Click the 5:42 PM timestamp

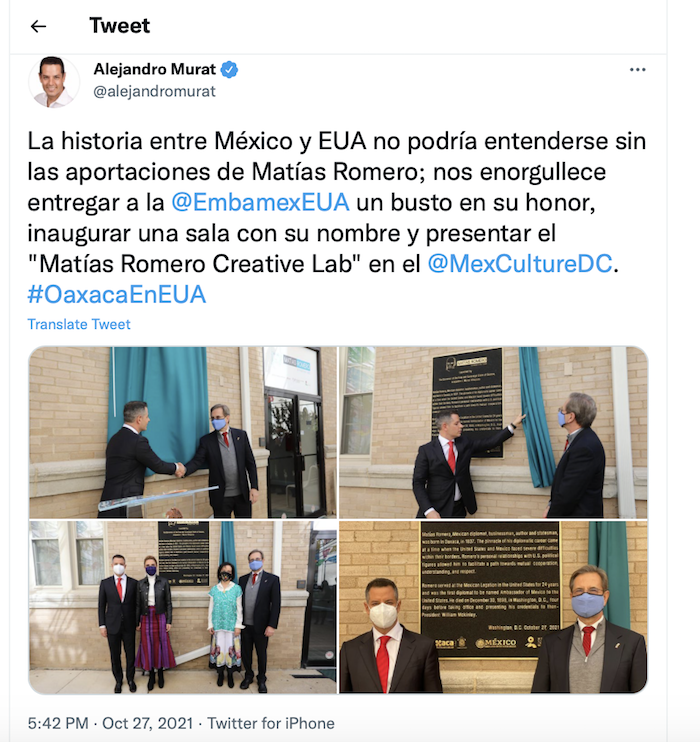[x=58, y=723]
